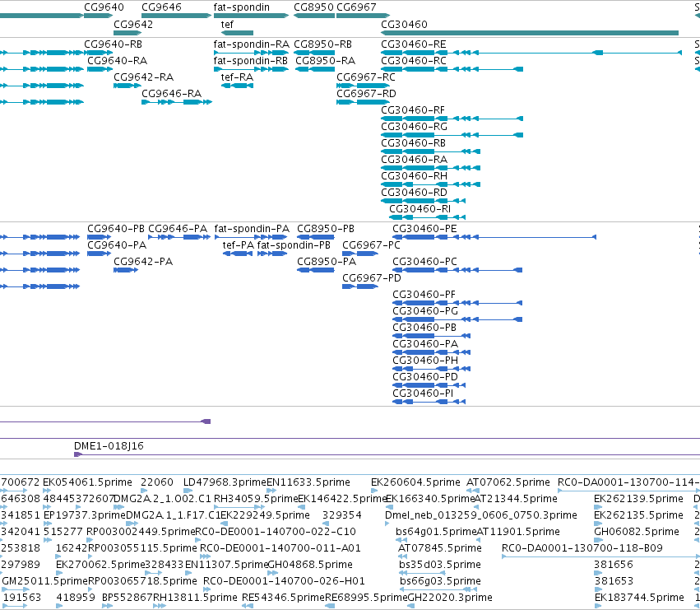Click the CG30460-RA transcript label
The width and height of the screenshot is (700, 610).
[x=414, y=160]
